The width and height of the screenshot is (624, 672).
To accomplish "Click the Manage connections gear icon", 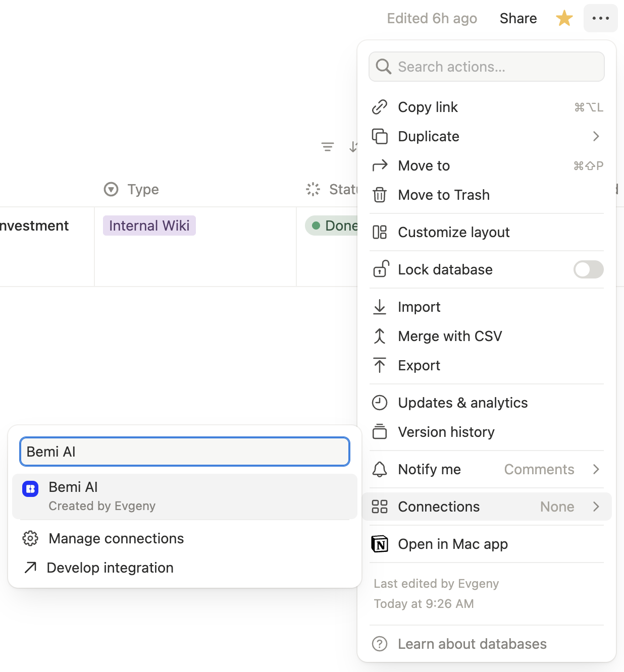I will [30, 538].
